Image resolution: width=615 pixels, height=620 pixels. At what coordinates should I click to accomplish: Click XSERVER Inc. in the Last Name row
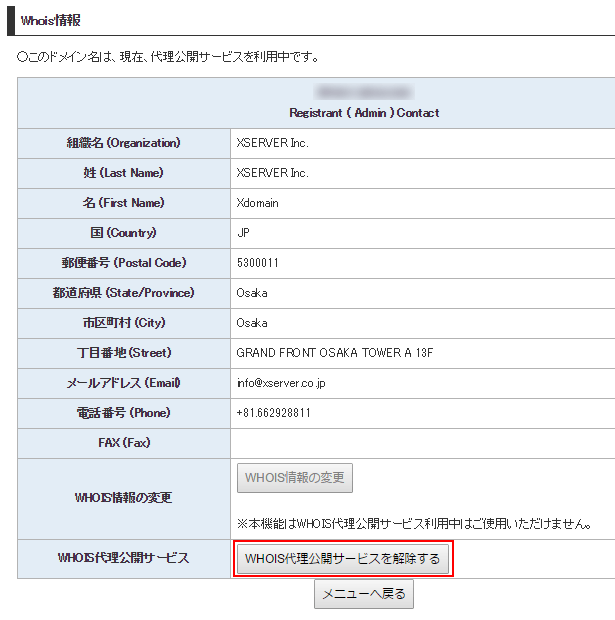pyautogui.click(x=272, y=173)
